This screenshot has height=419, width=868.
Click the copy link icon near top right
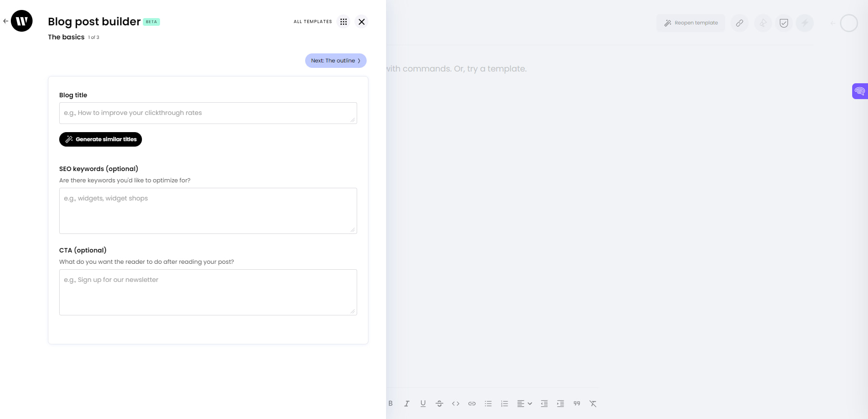pos(740,23)
